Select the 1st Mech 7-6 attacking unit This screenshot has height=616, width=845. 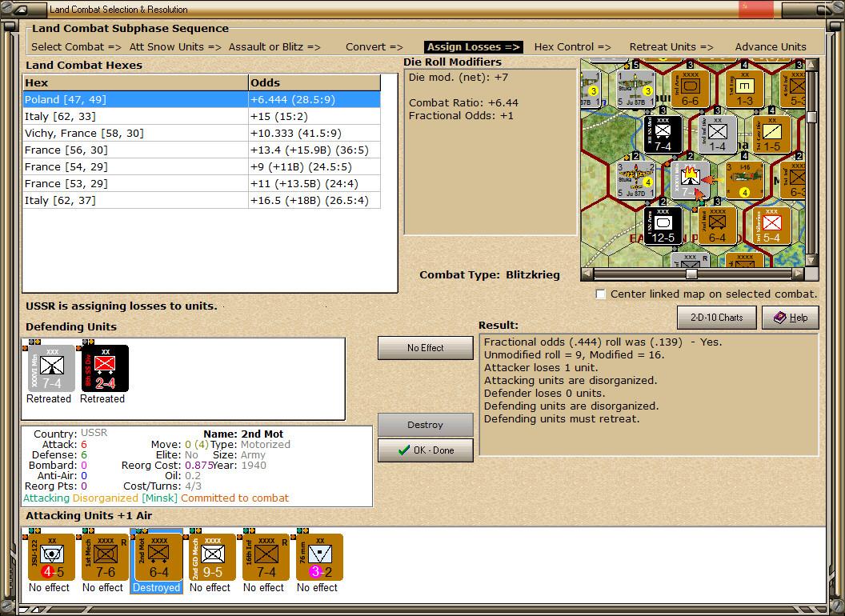tap(105, 558)
